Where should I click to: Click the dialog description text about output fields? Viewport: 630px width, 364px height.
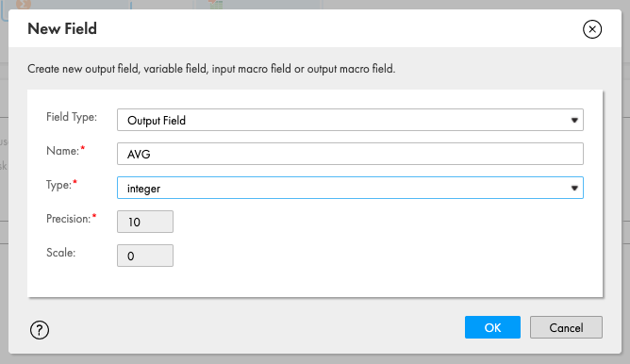(x=211, y=69)
